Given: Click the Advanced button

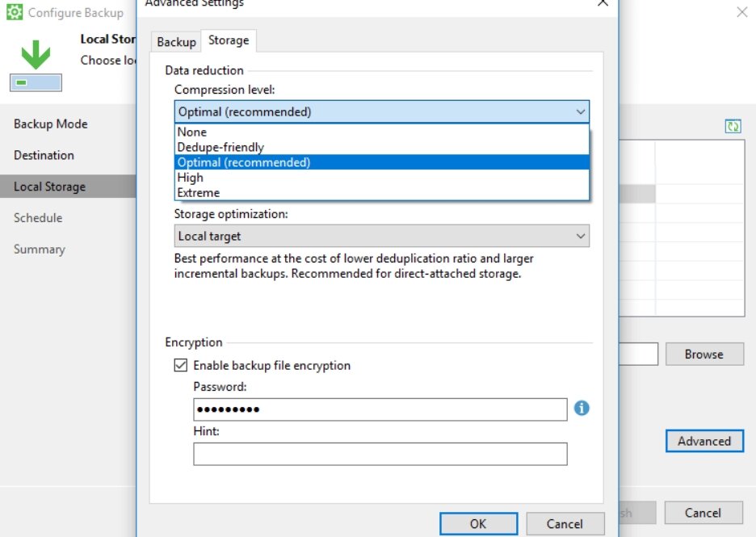Looking at the screenshot, I should click(x=704, y=441).
